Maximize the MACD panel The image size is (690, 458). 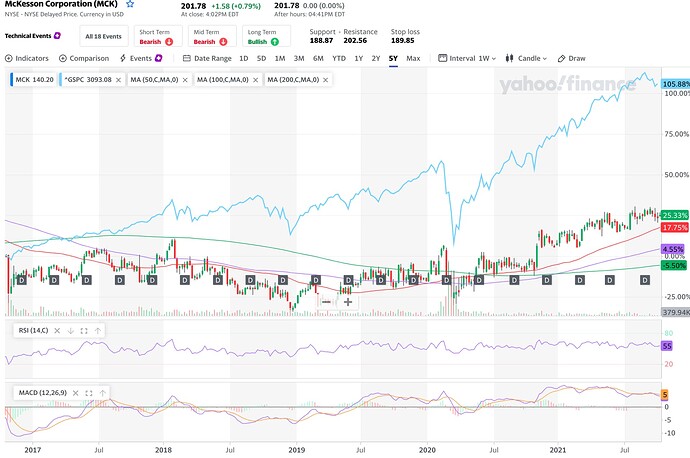point(89,393)
